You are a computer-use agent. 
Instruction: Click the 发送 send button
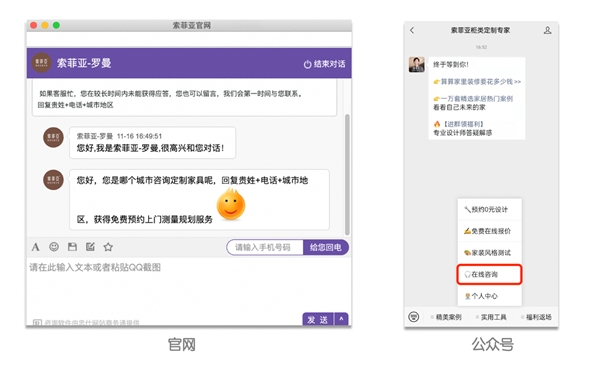click(318, 319)
